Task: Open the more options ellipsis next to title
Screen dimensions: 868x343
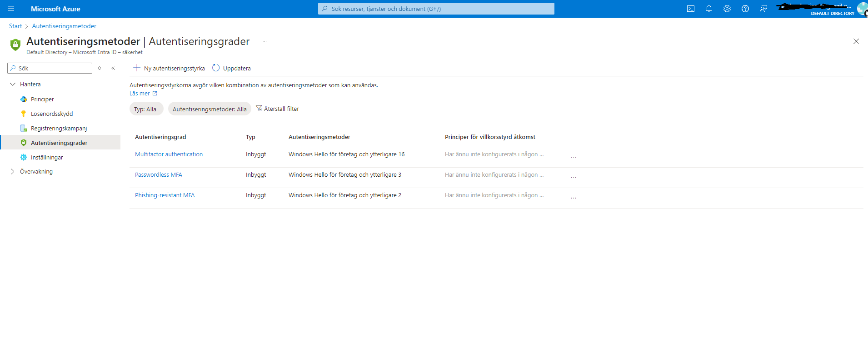Action: (x=264, y=41)
